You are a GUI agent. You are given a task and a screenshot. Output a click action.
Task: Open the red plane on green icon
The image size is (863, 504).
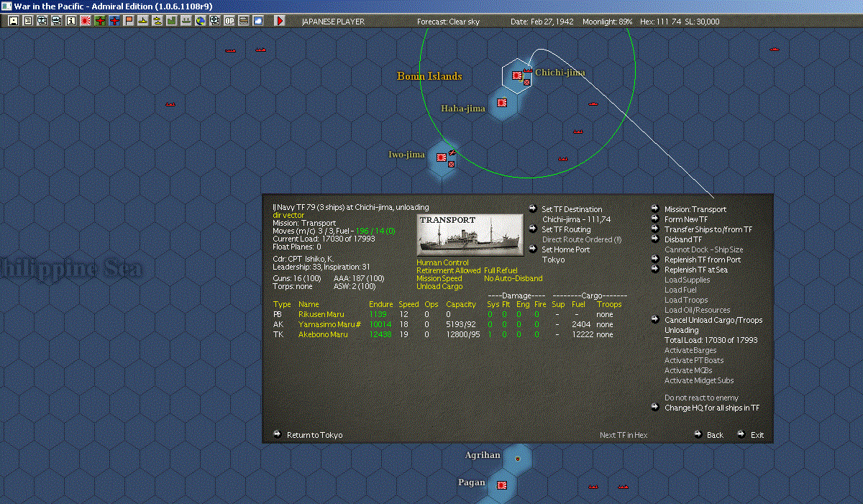[99, 22]
